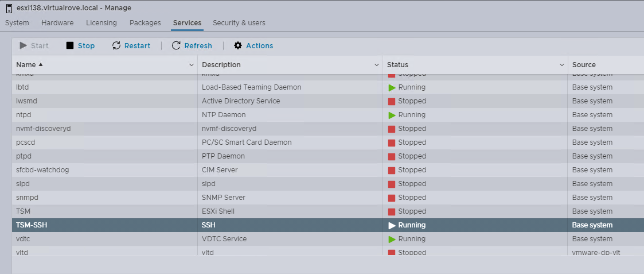Open the Actions gear icon
The image size is (644, 274).
(x=238, y=45)
